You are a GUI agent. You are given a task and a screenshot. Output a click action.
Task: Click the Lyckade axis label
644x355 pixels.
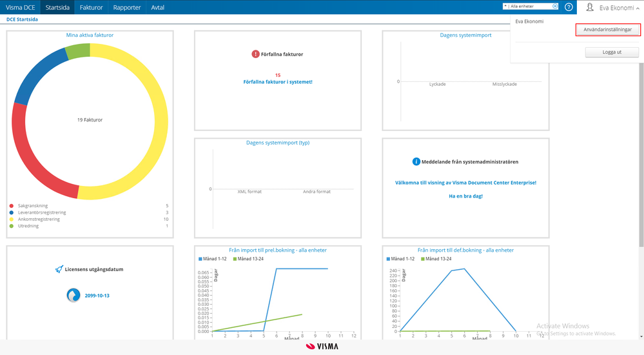438,84
